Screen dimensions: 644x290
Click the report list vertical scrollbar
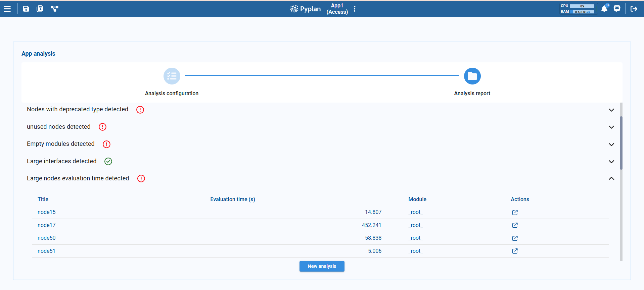pyautogui.click(x=621, y=143)
